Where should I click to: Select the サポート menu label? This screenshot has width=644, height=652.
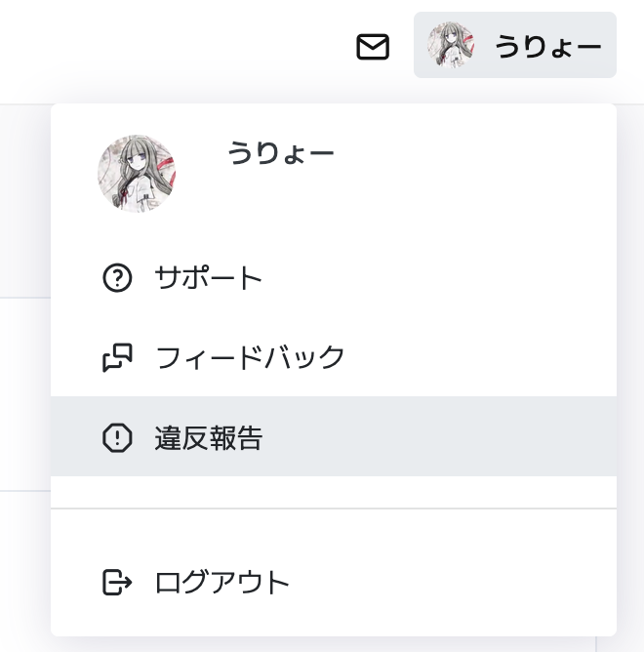tap(209, 278)
